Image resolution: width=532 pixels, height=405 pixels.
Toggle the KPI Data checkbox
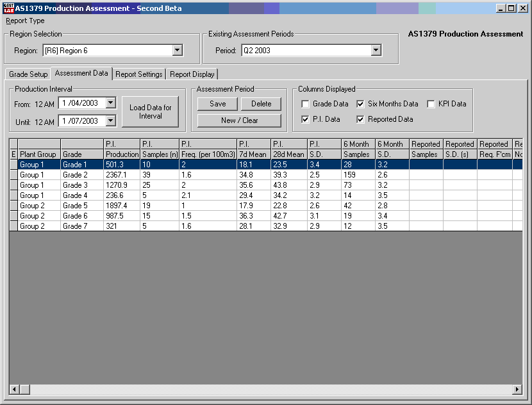pos(431,104)
